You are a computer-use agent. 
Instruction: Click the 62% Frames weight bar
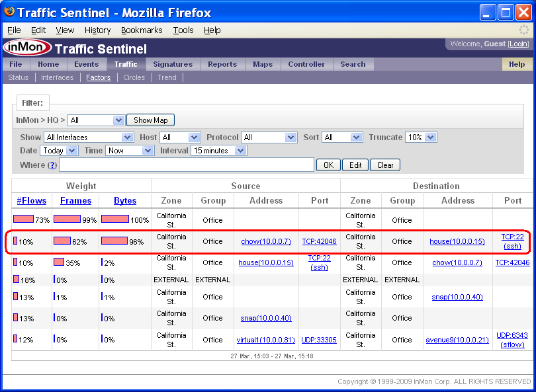(x=62, y=241)
